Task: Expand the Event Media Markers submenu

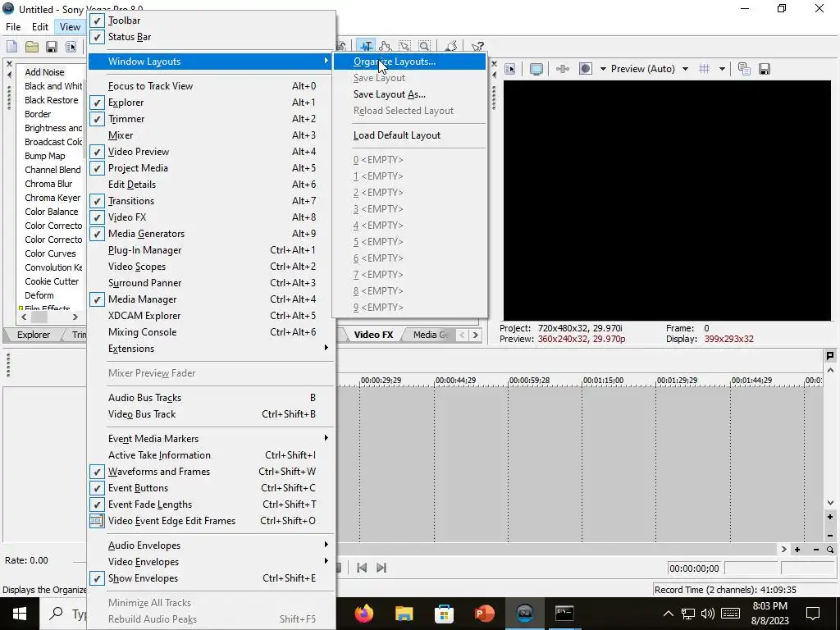Action: point(212,439)
